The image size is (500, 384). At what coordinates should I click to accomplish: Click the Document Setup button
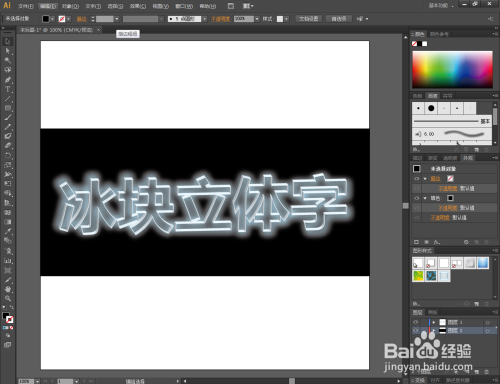(308, 19)
